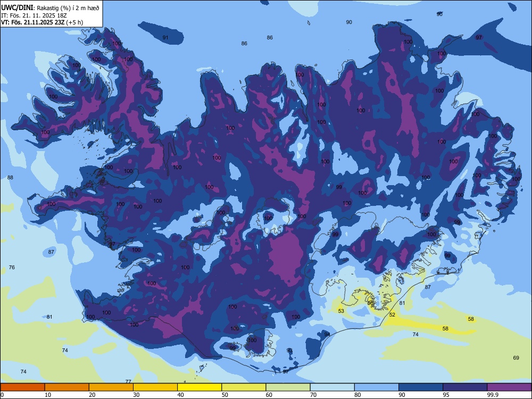
Task: Pick the 20–30 amber legend swatch
Action: point(111,387)
